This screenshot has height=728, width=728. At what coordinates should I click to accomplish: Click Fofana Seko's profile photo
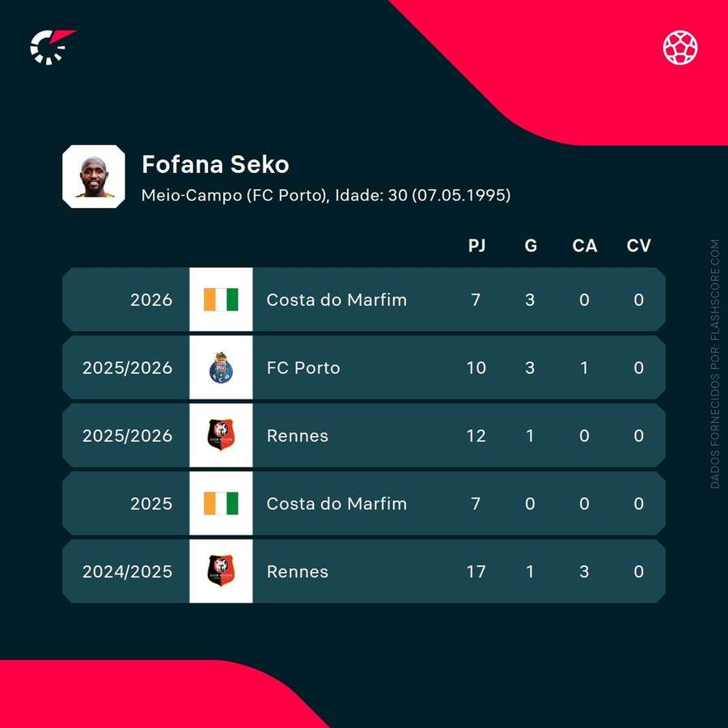94,176
